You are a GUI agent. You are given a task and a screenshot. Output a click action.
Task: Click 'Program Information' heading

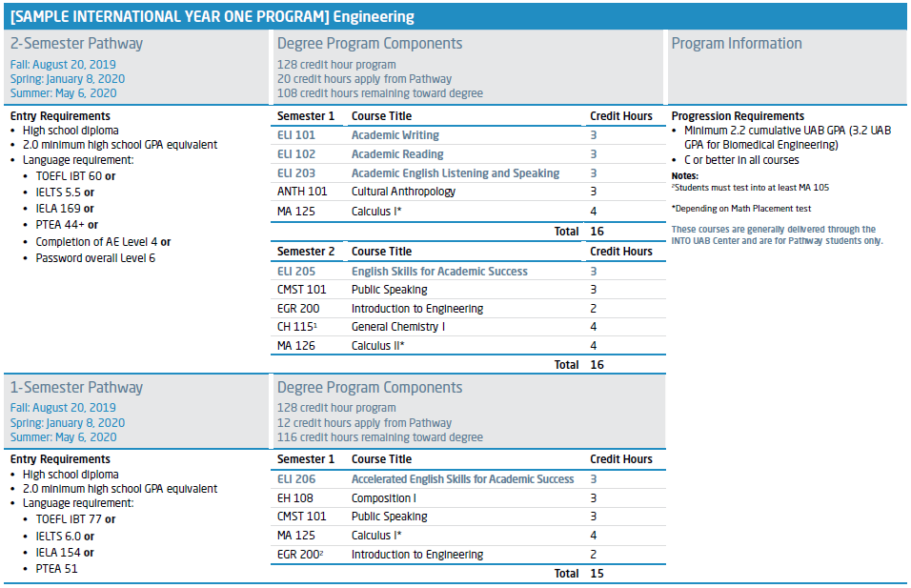[737, 44]
